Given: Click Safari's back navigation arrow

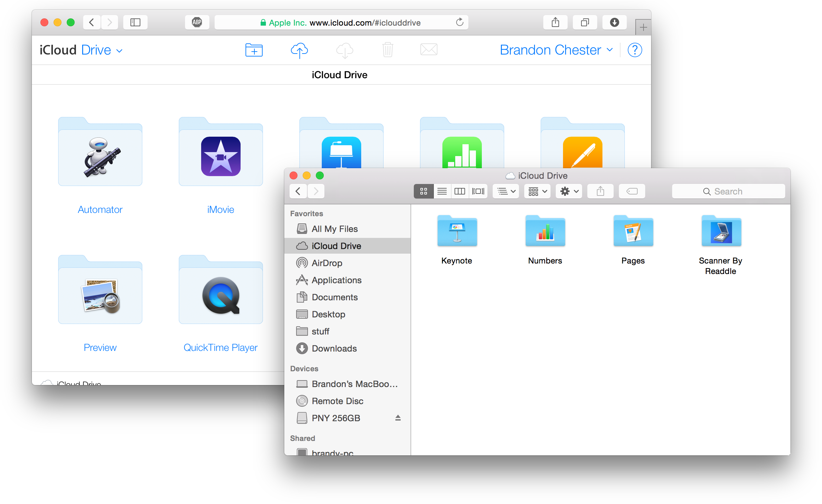Looking at the screenshot, I should [x=91, y=22].
